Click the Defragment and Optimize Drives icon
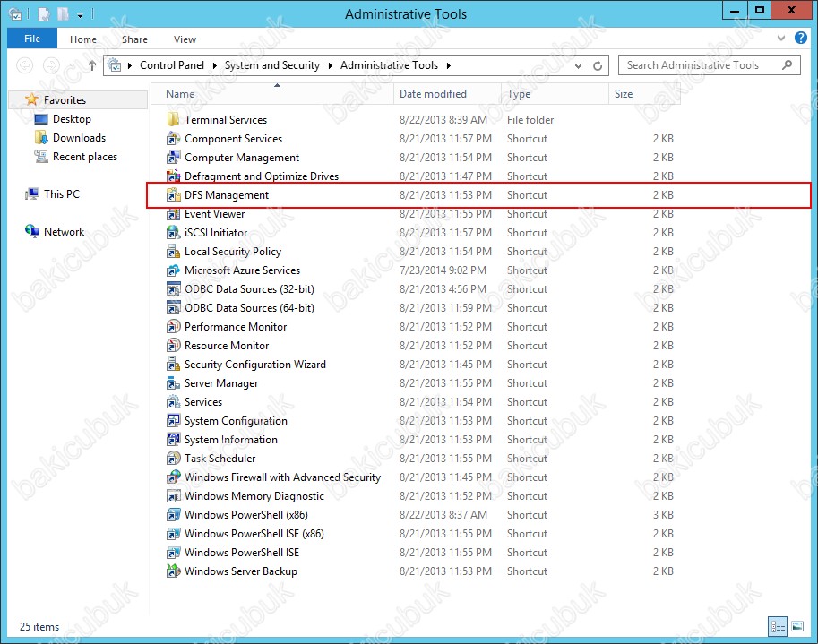Screen dimensions: 818x644 click(173, 176)
